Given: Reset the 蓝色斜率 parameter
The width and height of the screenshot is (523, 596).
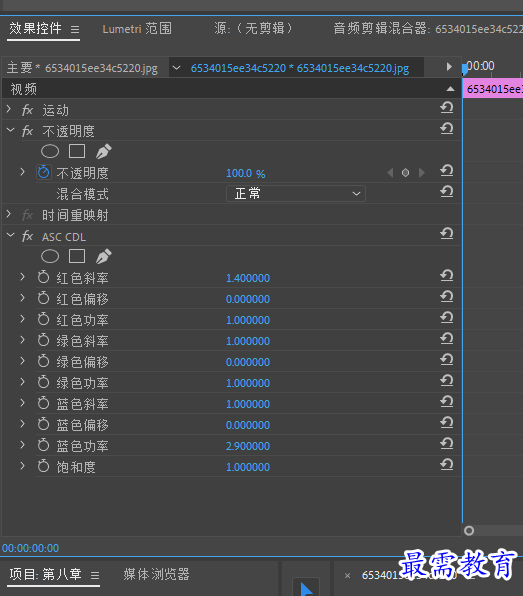Looking at the screenshot, I should click(447, 402).
